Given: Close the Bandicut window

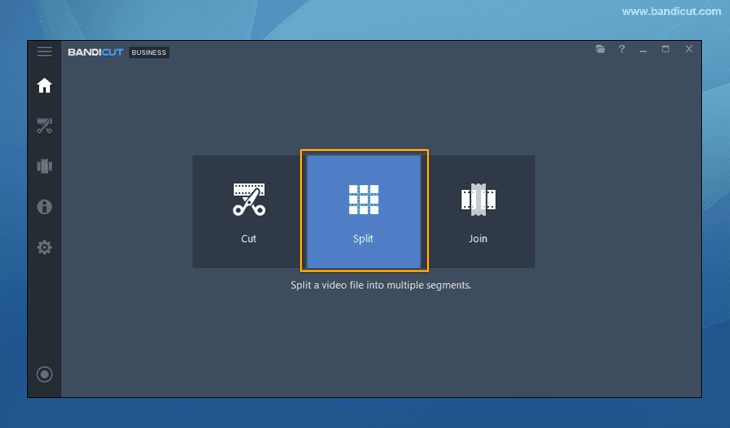Looking at the screenshot, I should pyautogui.click(x=689, y=49).
